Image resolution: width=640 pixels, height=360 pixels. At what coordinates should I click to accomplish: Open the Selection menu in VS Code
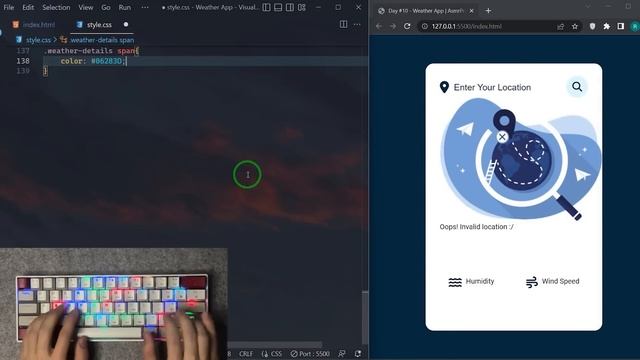pyautogui.click(x=56, y=7)
